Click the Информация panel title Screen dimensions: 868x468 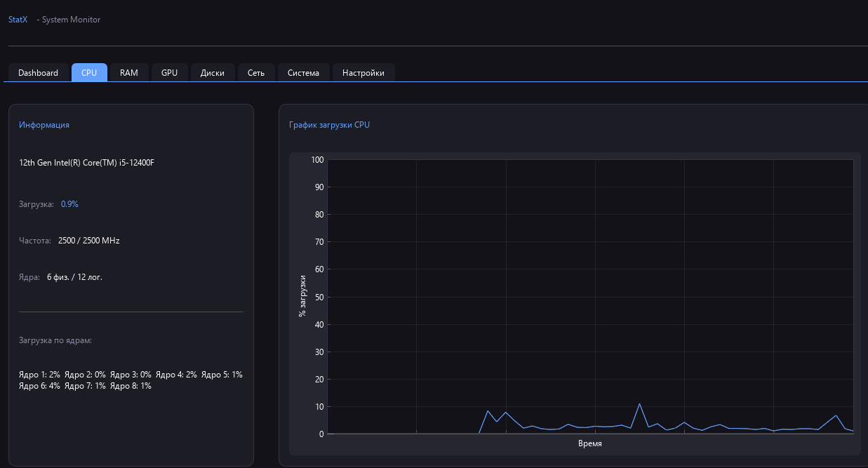pos(44,124)
